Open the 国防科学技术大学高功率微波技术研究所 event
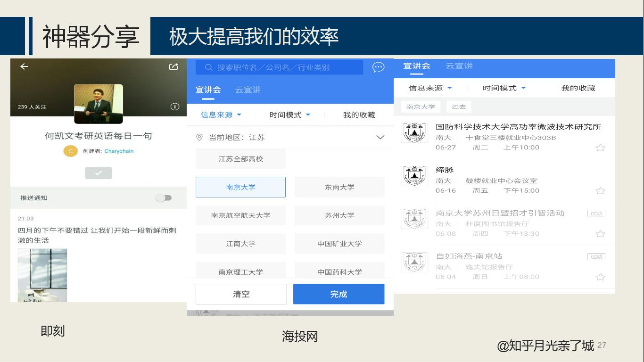The width and height of the screenshot is (644, 362). [518, 127]
